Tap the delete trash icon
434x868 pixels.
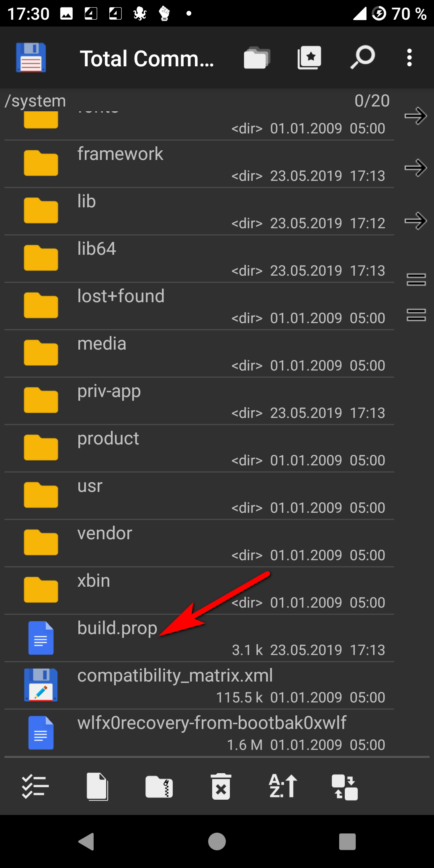pos(221,786)
